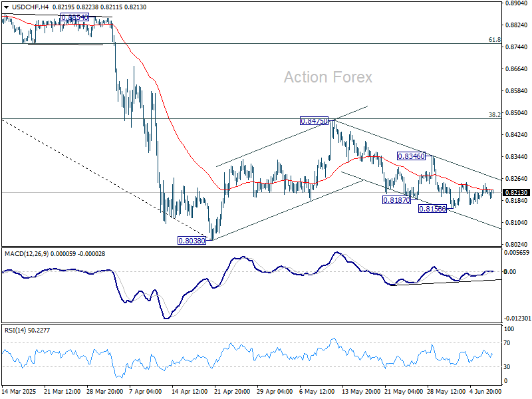Click the current price marker 0.82130
Viewport: 532px width, 399px height.
pyautogui.click(x=517, y=193)
